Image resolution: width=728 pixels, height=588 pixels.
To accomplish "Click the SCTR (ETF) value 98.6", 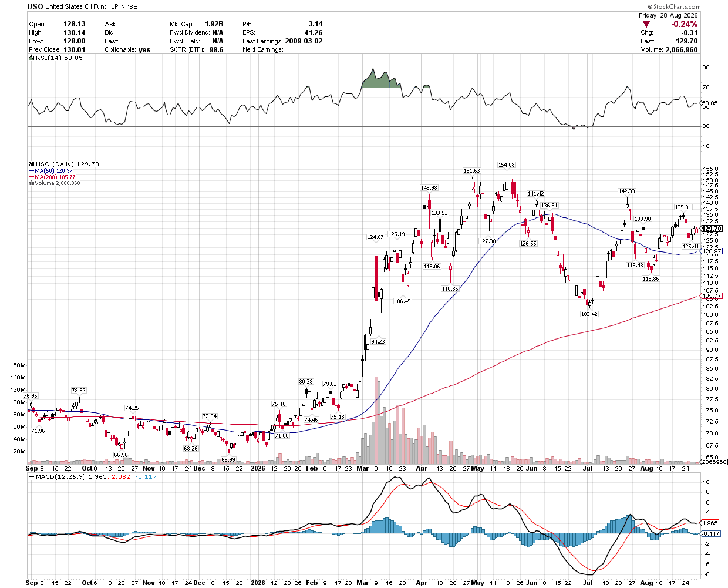I will [x=217, y=50].
